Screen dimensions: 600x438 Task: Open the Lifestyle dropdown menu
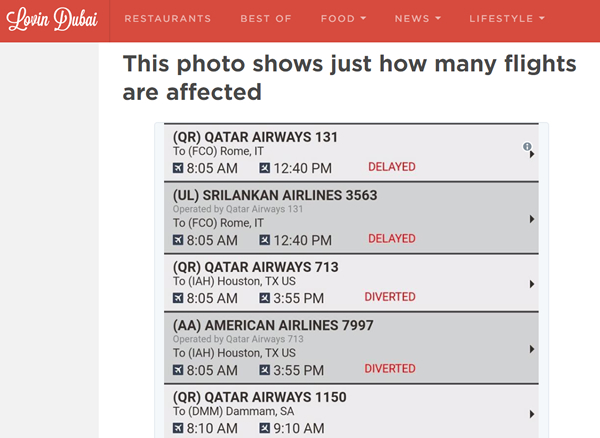pos(507,19)
